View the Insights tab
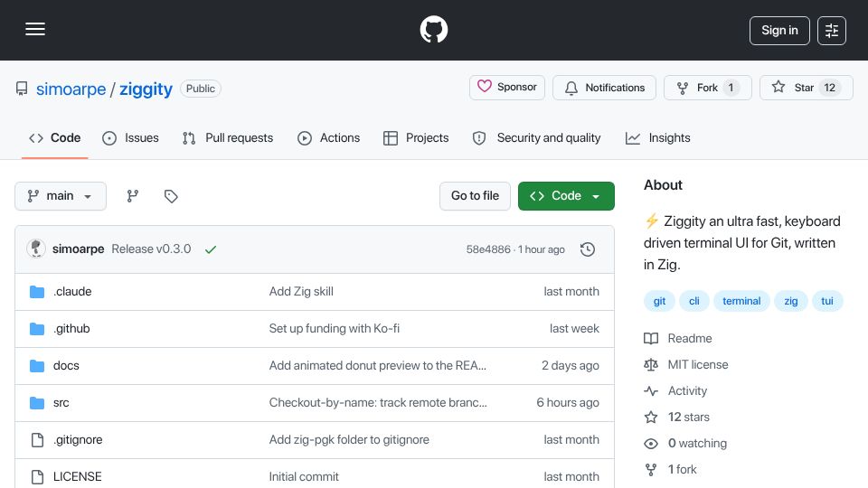Image resolution: width=868 pixels, height=488 pixels. (657, 137)
